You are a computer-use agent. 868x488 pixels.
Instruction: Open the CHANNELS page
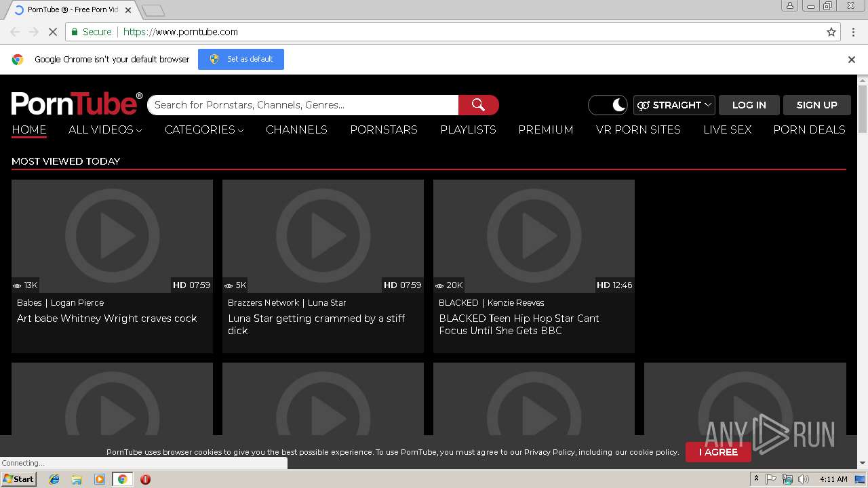tap(296, 129)
